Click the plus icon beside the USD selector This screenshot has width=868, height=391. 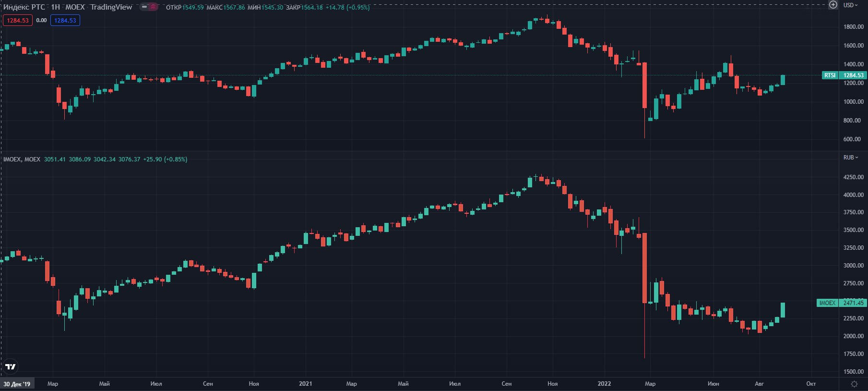(x=833, y=5)
